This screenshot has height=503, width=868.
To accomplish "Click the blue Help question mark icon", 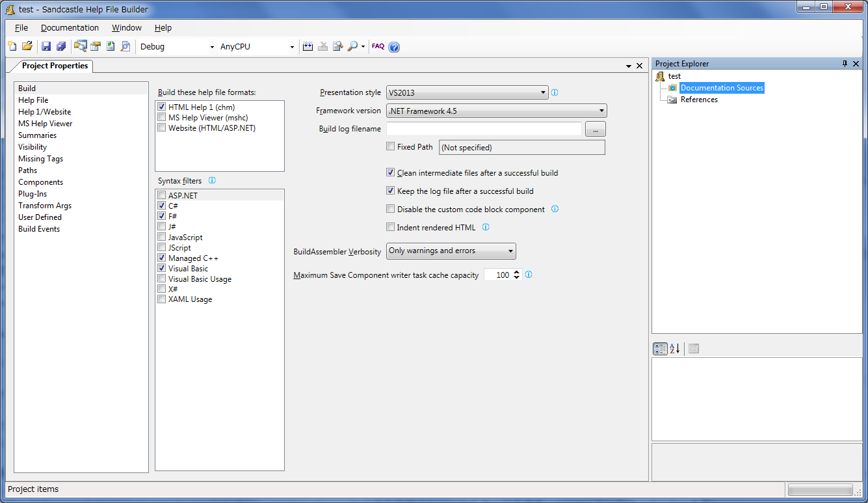I will [x=394, y=47].
